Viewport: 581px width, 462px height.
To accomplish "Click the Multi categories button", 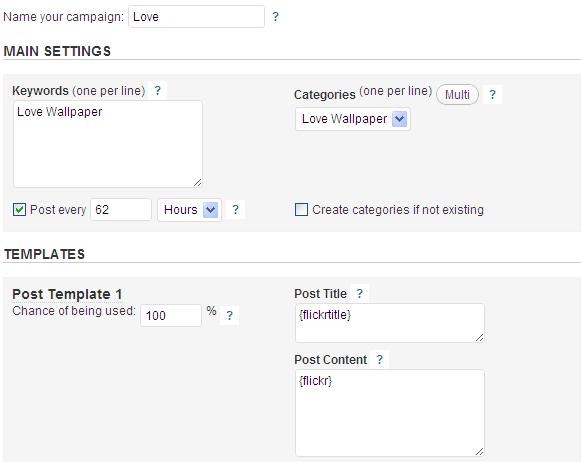I will (x=457, y=94).
